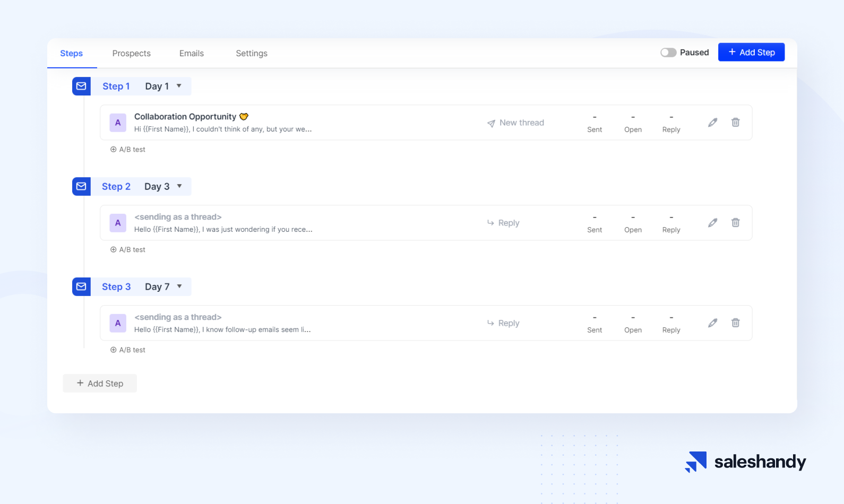Open editor for Step 3 with pencil icon

(712, 323)
